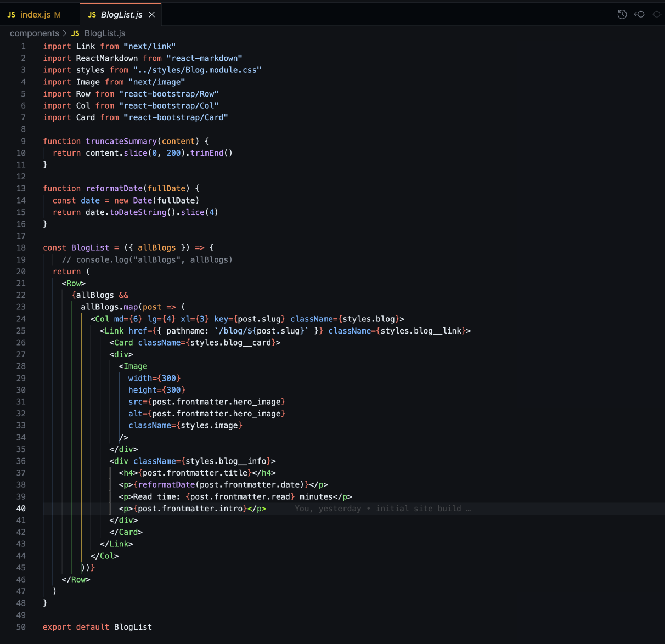Viewport: 665px width, 644px height.
Task: Click the blame note "You, yesterday • initial site build"
Action: [382, 509]
